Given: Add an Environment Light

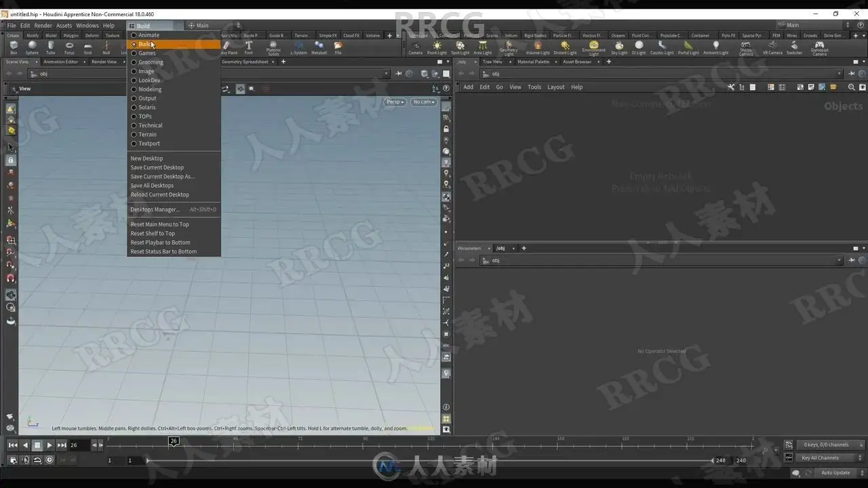Looking at the screenshot, I should (x=593, y=48).
